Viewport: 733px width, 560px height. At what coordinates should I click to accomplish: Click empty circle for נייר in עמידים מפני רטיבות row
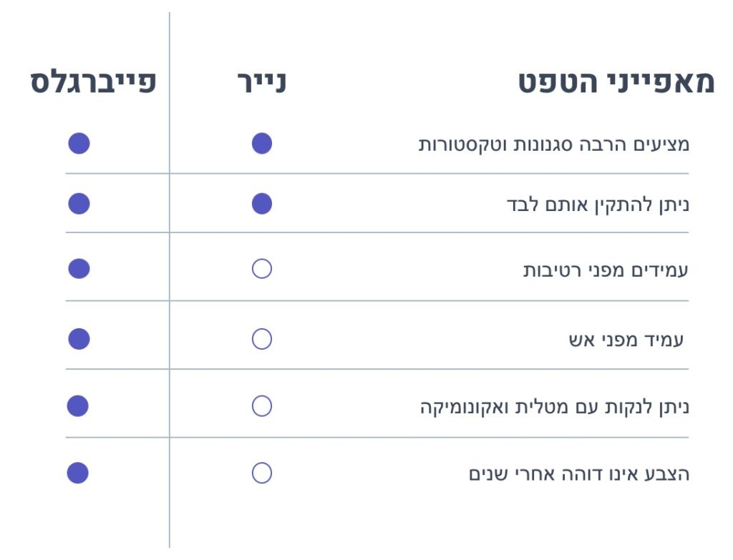262,269
